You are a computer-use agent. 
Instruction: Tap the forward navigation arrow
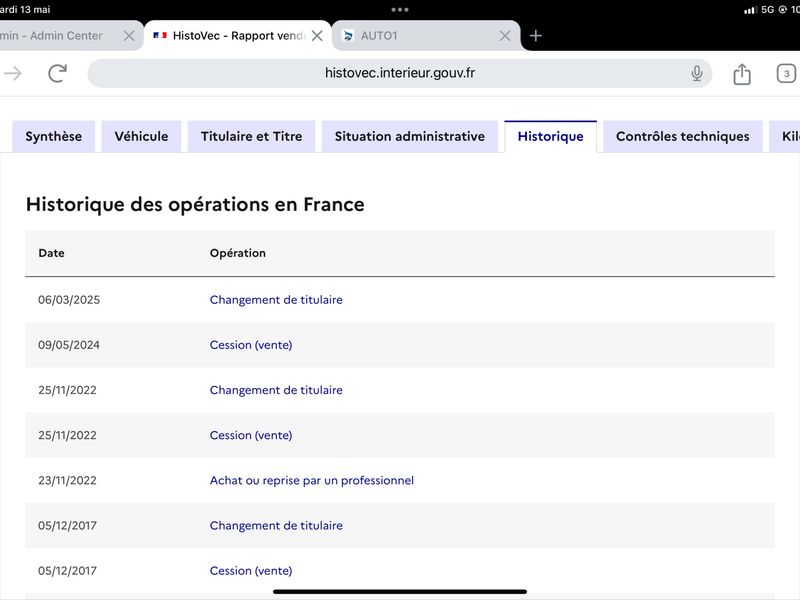point(13,73)
